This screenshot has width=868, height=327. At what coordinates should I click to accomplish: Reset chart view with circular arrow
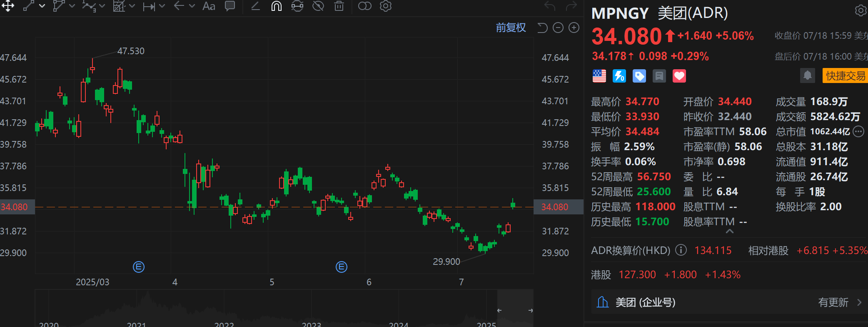click(x=542, y=28)
